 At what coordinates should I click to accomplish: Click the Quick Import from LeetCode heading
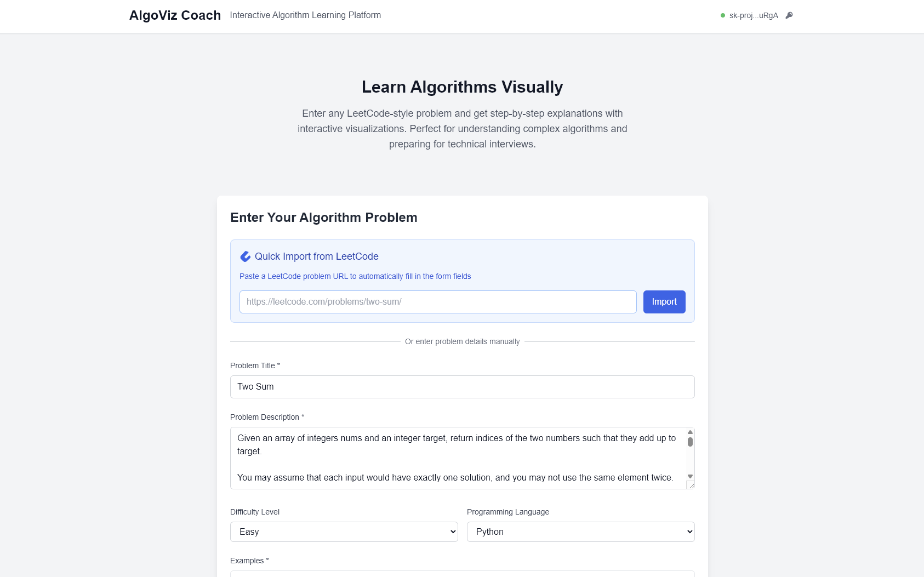pyautogui.click(x=317, y=256)
